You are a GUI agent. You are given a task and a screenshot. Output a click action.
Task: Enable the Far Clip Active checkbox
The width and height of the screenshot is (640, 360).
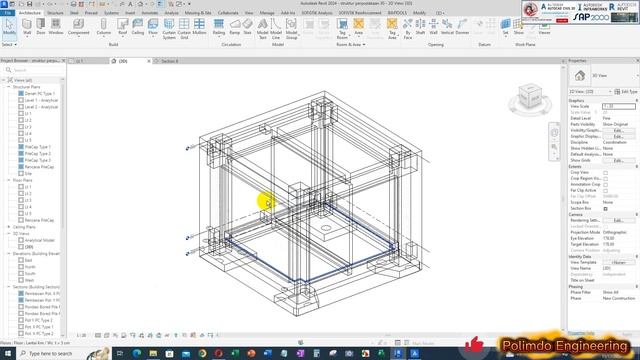(605, 191)
